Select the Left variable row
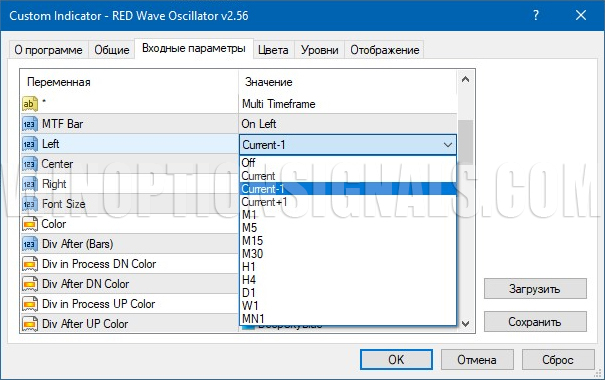Screen dimensions: 605x380 (x=130, y=144)
